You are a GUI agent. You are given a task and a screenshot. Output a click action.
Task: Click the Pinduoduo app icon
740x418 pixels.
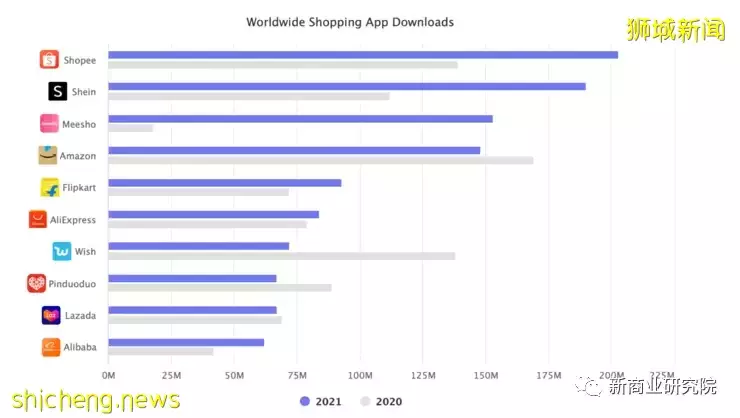(36, 283)
